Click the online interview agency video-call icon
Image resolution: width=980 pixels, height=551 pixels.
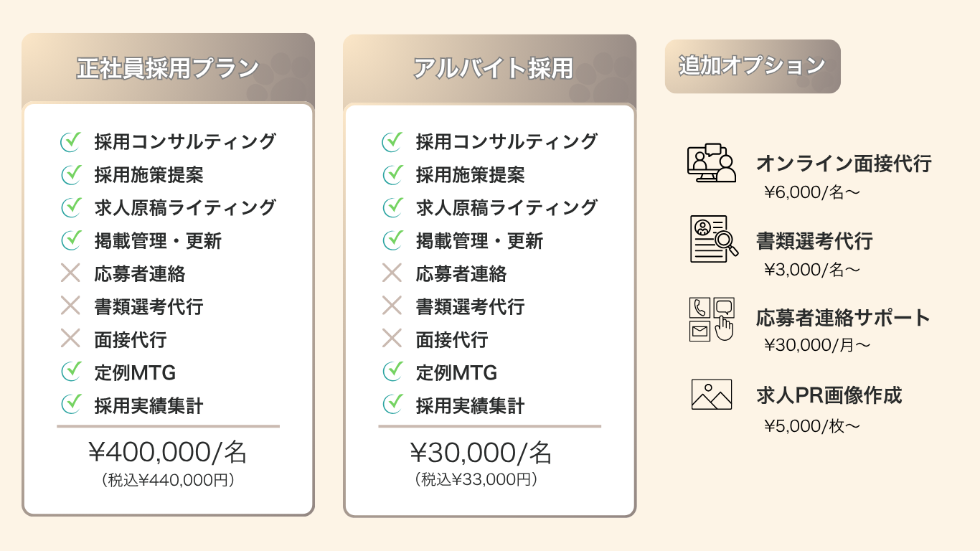click(x=711, y=164)
